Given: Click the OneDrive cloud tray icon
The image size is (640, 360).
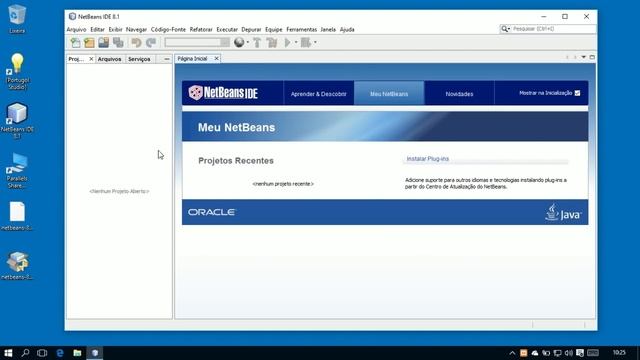Looking at the screenshot, I should click(535, 353).
